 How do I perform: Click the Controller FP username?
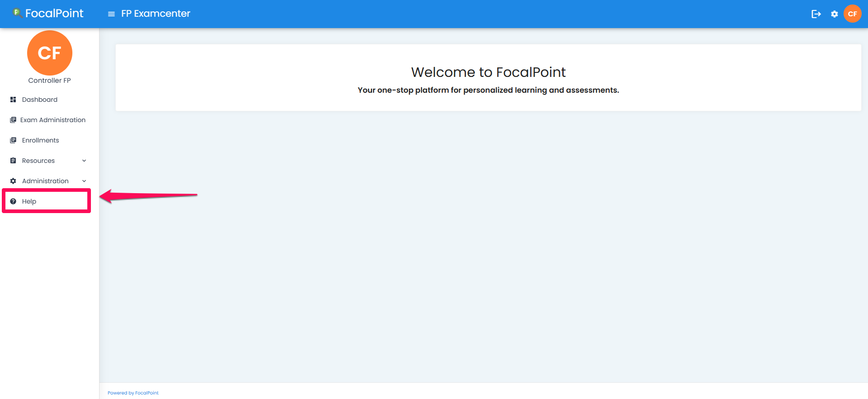50,81
